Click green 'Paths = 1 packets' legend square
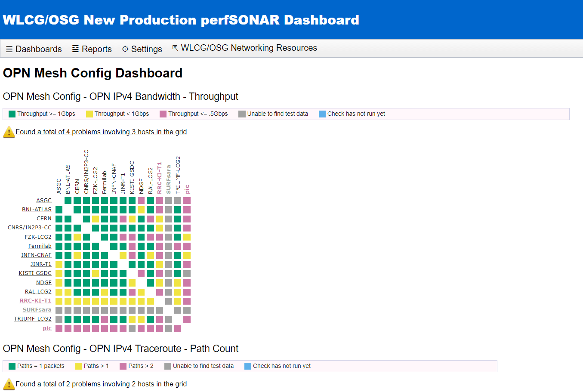This screenshot has width=583, height=392. [12, 366]
